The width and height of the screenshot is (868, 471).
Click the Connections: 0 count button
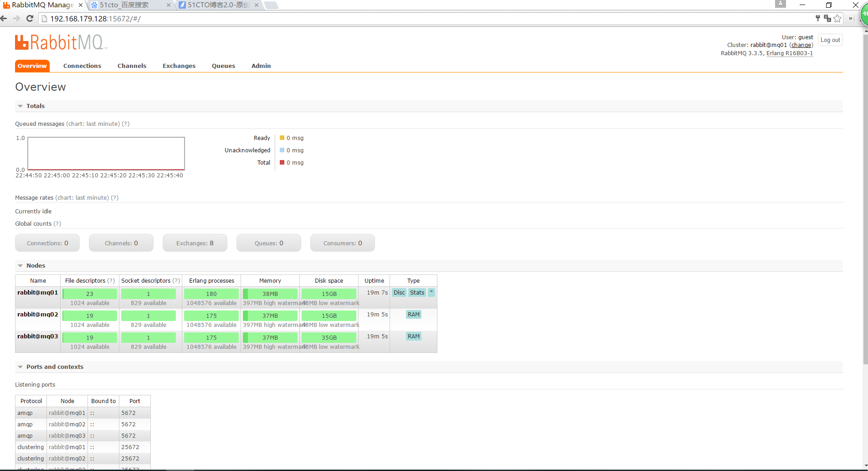click(x=47, y=243)
